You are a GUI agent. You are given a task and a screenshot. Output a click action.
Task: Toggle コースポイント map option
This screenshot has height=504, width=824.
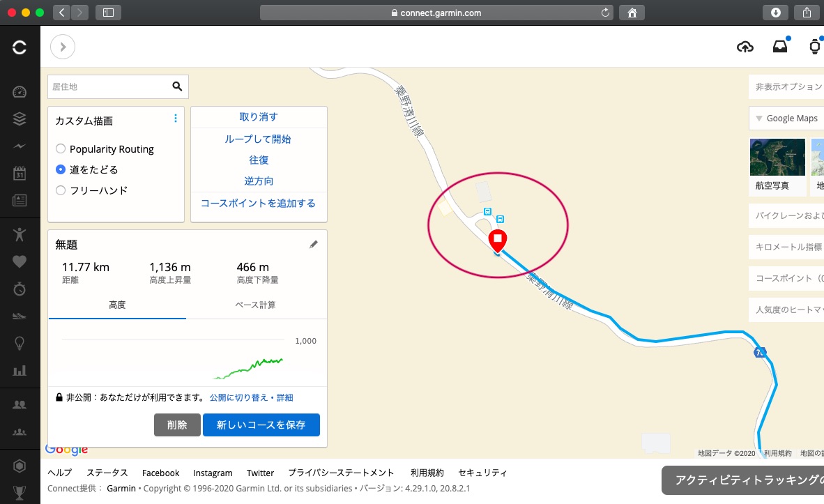[786, 279]
